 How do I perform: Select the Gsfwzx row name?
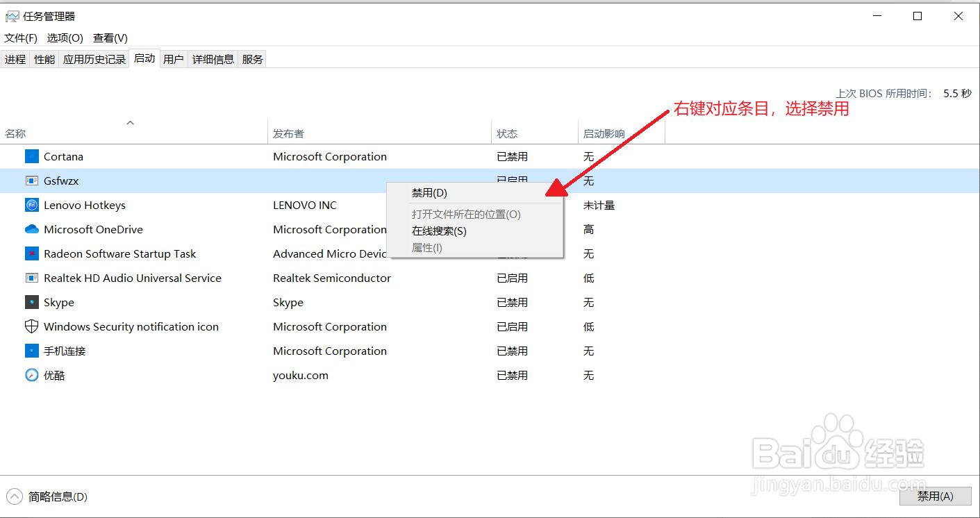[61, 181]
